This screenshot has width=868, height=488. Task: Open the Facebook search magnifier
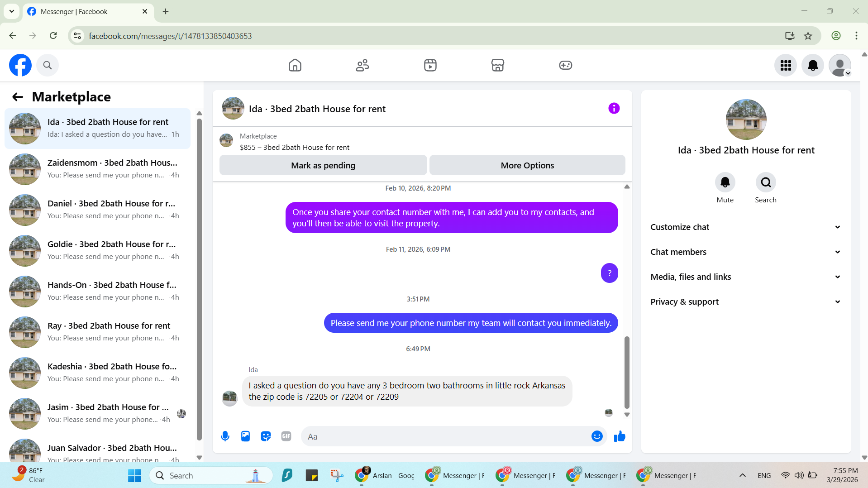pyautogui.click(x=48, y=65)
